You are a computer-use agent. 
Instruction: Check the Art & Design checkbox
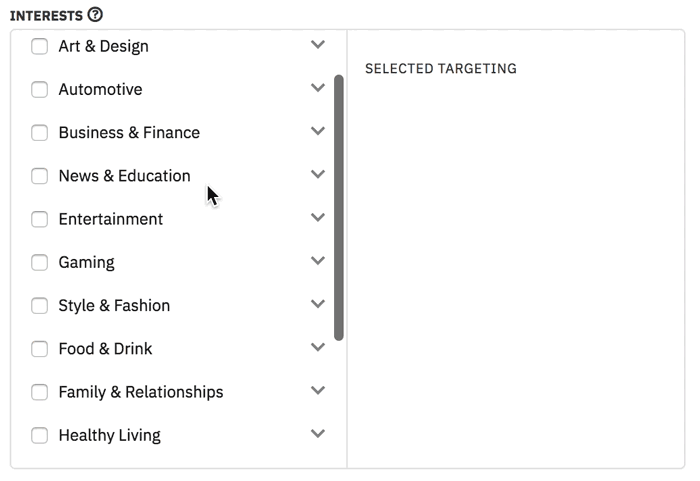40,46
